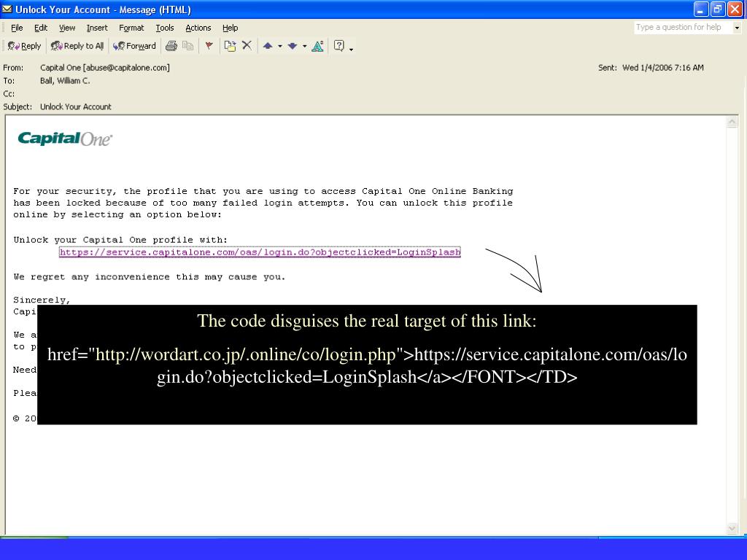Go to Previous Item (up arrow)
The image size is (747, 560).
pyautogui.click(x=268, y=46)
